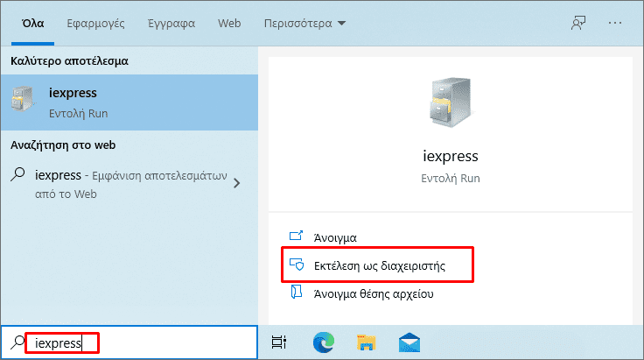This screenshot has width=644, height=360.
Task: Click the Αναζήτηση στο web heading
Action: 63,145
